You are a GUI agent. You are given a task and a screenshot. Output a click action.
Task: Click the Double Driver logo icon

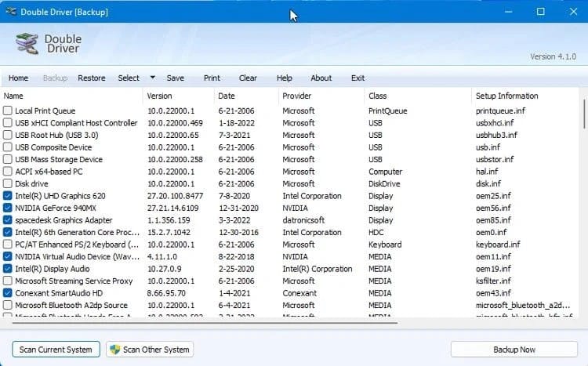pyautogui.click(x=27, y=45)
